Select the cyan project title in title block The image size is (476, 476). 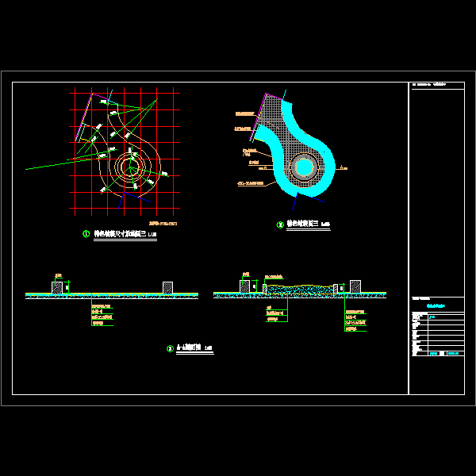(436, 305)
